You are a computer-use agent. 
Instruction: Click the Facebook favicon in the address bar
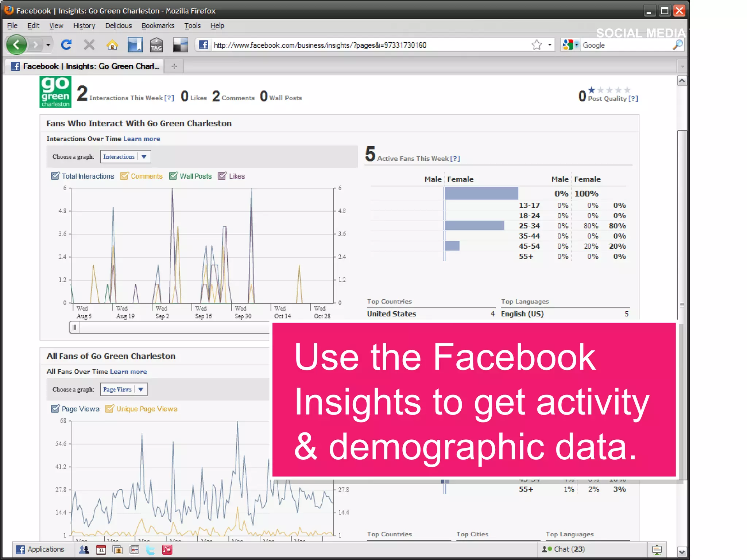tap(204, 45)
